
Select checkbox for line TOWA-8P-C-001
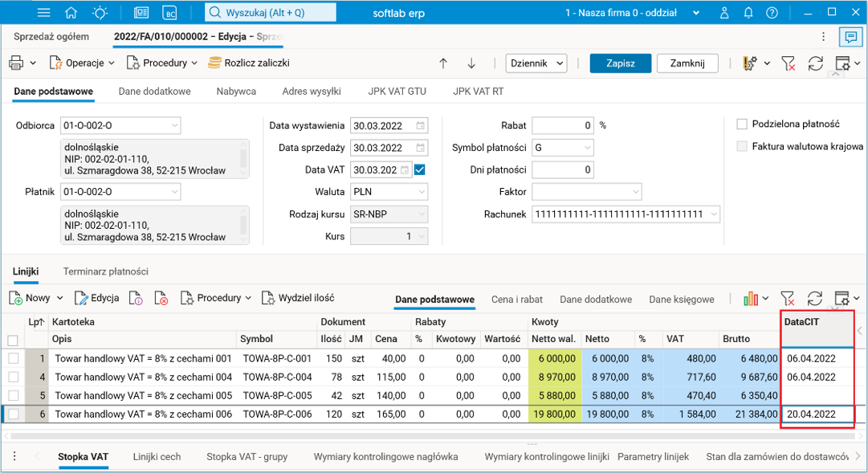pyautogui.click(x=14, y=358)
